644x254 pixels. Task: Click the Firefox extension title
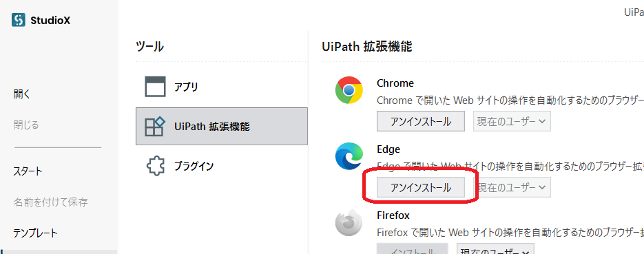393,215
